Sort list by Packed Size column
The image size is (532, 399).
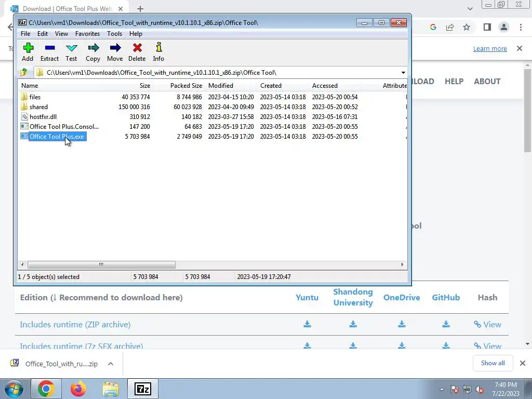(x=179, y=86)
